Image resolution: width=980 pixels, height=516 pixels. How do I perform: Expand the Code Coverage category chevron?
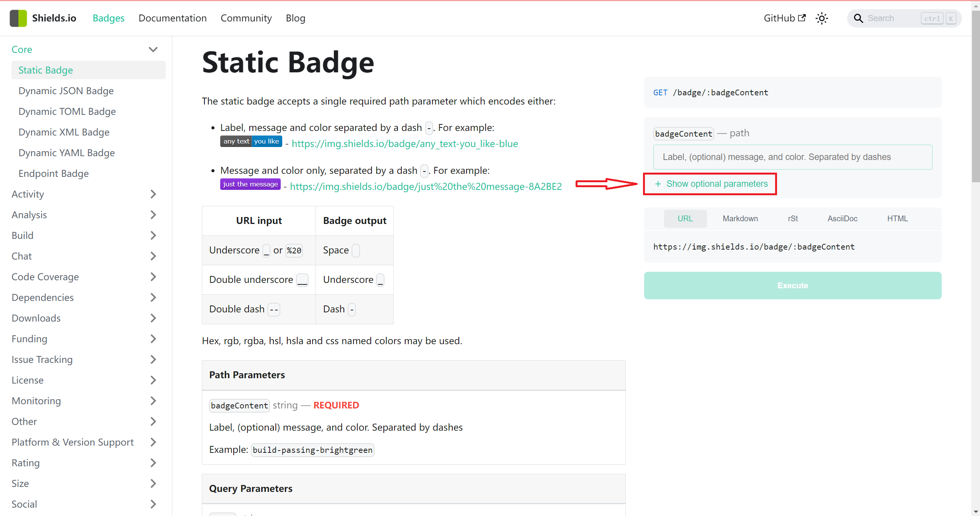click(x=153, y=277)
